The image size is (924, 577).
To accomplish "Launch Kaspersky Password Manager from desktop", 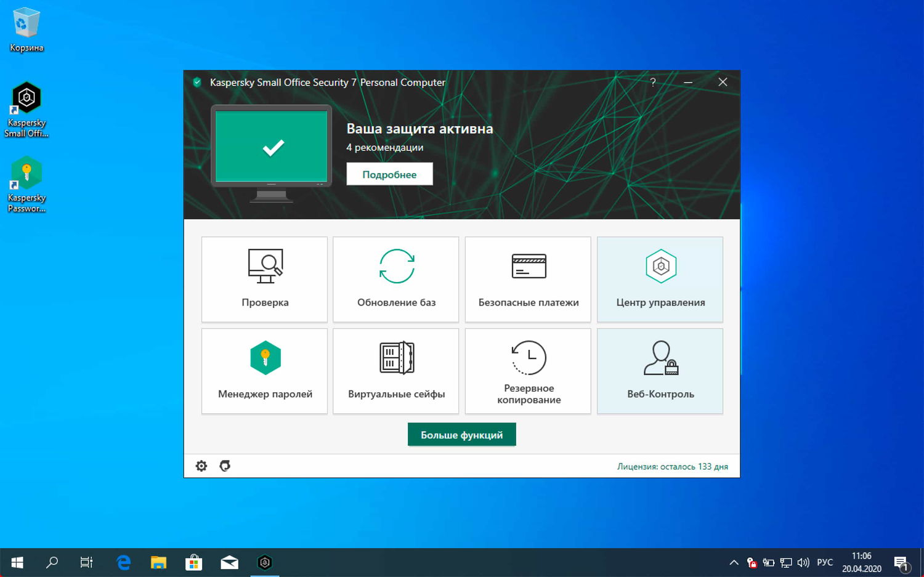I will (26, 172).
